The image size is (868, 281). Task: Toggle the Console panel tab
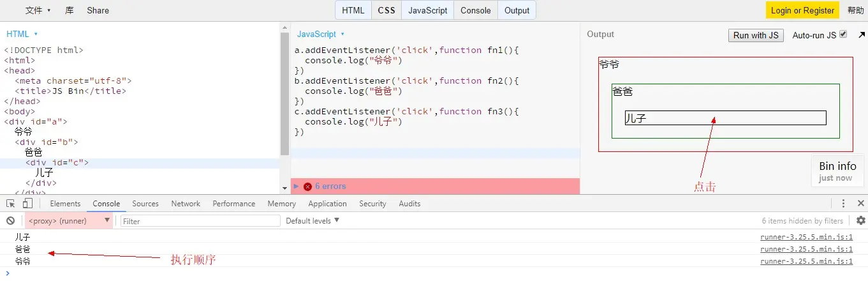click(x=476, y=10)
